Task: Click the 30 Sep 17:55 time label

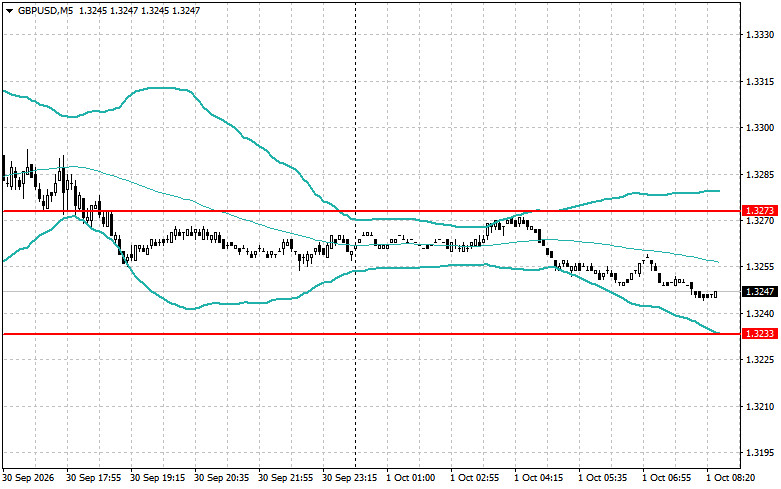Action: click(x=94, y=478)
